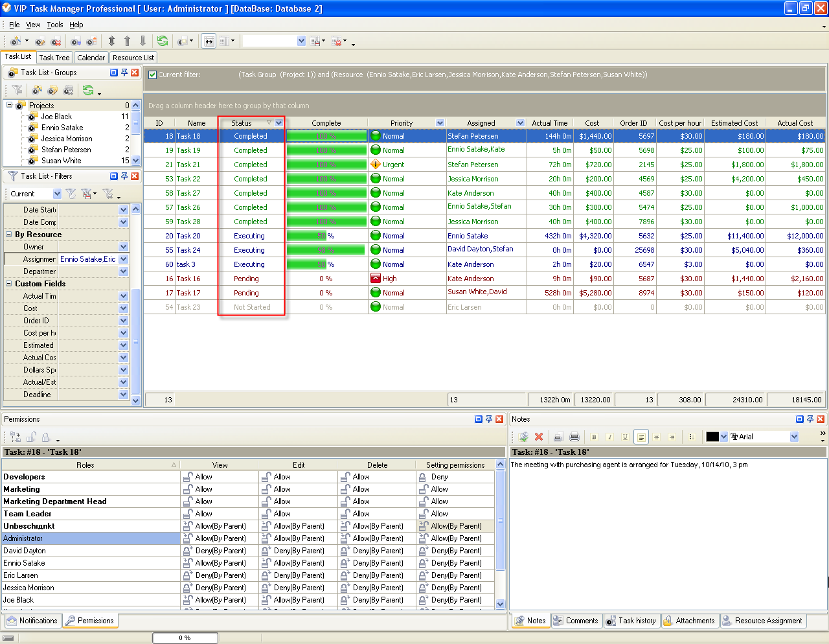
Task: Uncheck the Current filter checkbox
Action: [153, 75]
